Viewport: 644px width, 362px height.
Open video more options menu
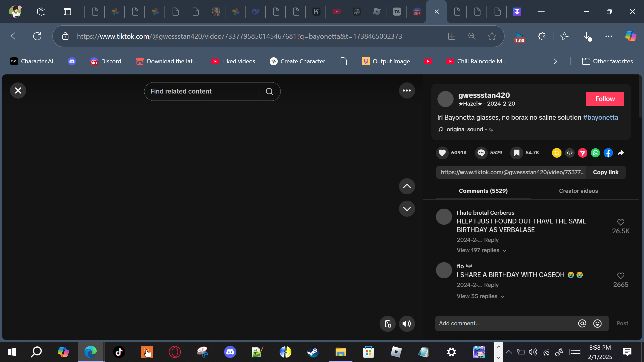[x=407, y=90]
